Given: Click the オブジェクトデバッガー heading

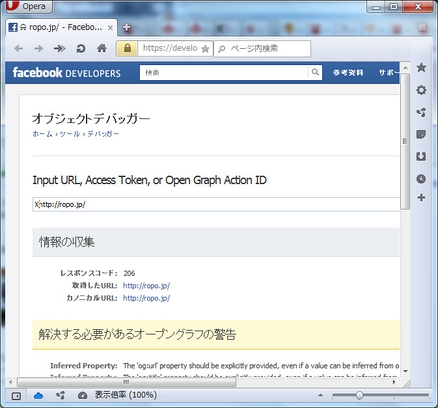Looking at the screenshot, I should 91,119.
